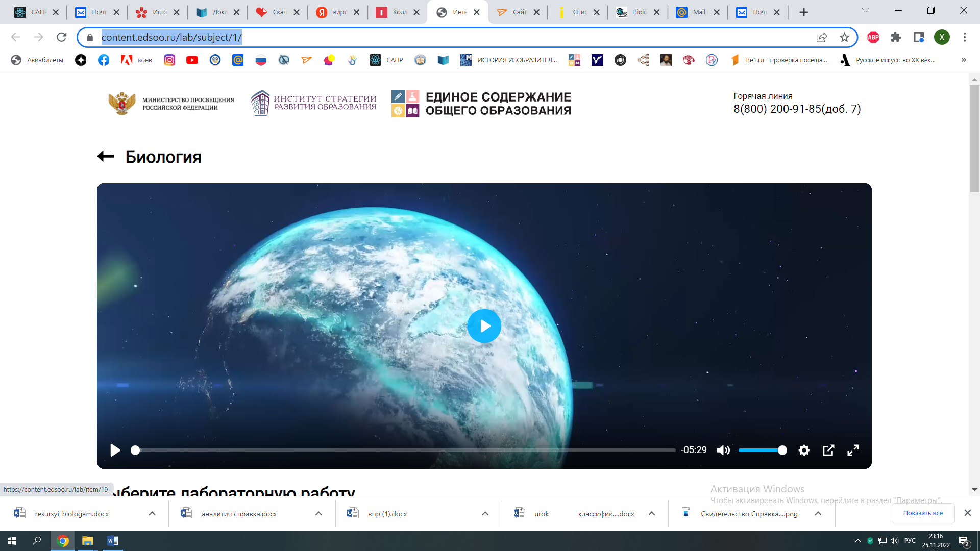980x551 pixels.
Task: Show more bookmarks with the double chevron
Action: click(964, 60)
